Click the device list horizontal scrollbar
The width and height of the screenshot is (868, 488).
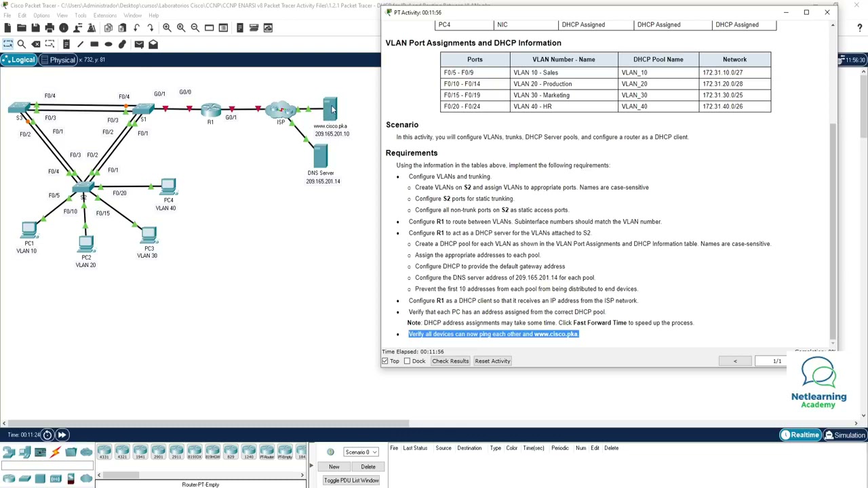tap(119, 475)
